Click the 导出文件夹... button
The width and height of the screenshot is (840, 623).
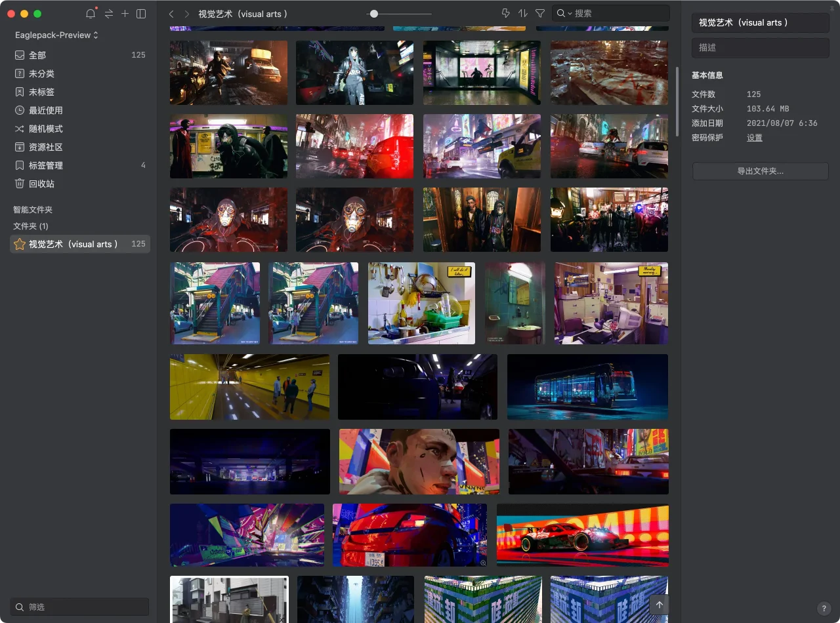click(x=761, y=171)
